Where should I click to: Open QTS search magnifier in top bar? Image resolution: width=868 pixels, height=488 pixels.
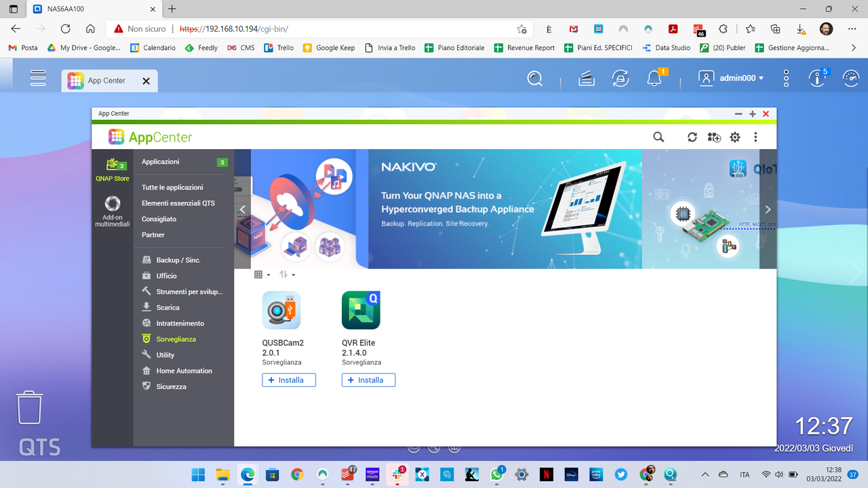535,79
